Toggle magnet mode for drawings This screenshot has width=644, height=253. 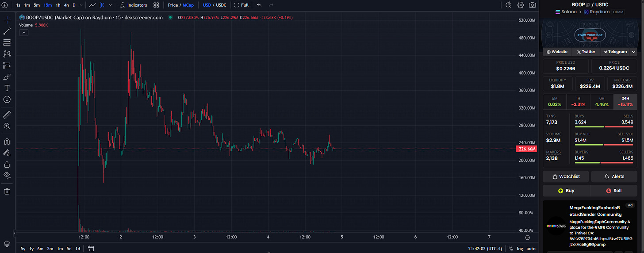[x=7, y=142]
